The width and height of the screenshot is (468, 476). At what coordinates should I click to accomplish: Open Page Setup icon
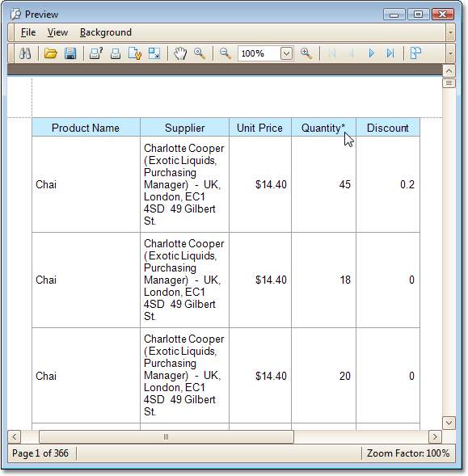pos(135,53)
